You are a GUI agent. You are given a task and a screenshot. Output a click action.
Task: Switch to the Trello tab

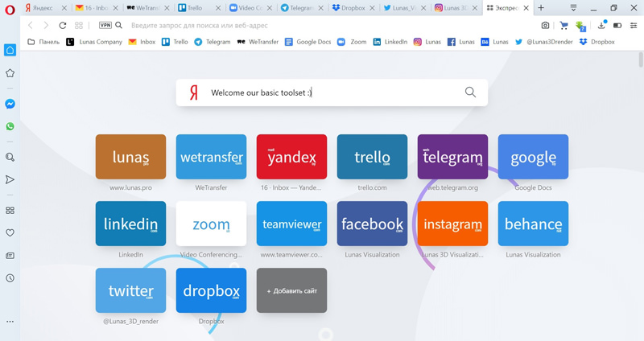(x=199, y=8)
